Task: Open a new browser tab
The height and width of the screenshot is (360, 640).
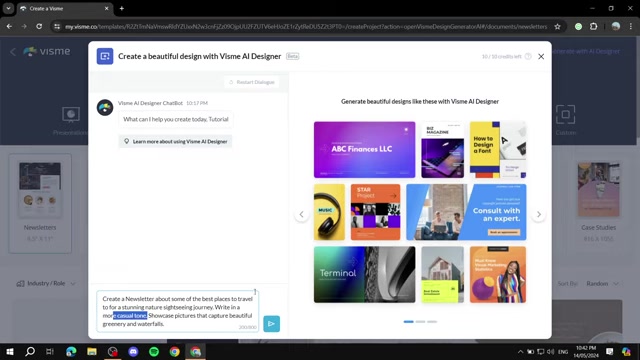Action: (122, 8)
